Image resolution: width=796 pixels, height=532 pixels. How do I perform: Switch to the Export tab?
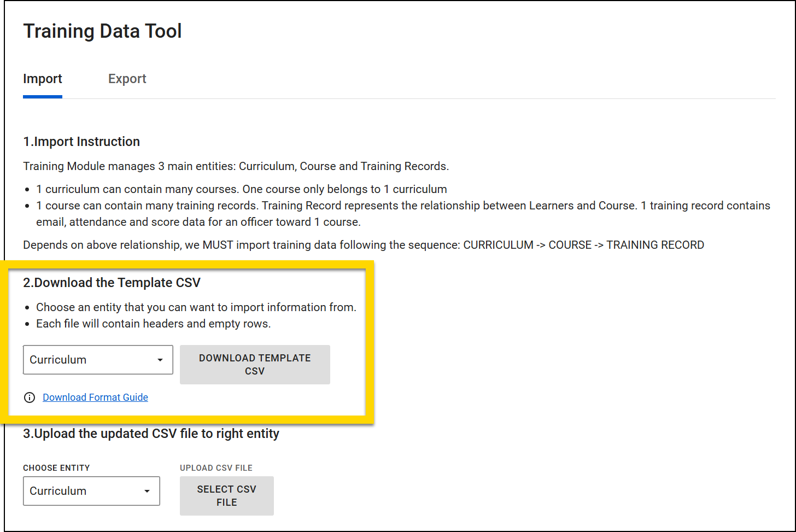point(127,79)
